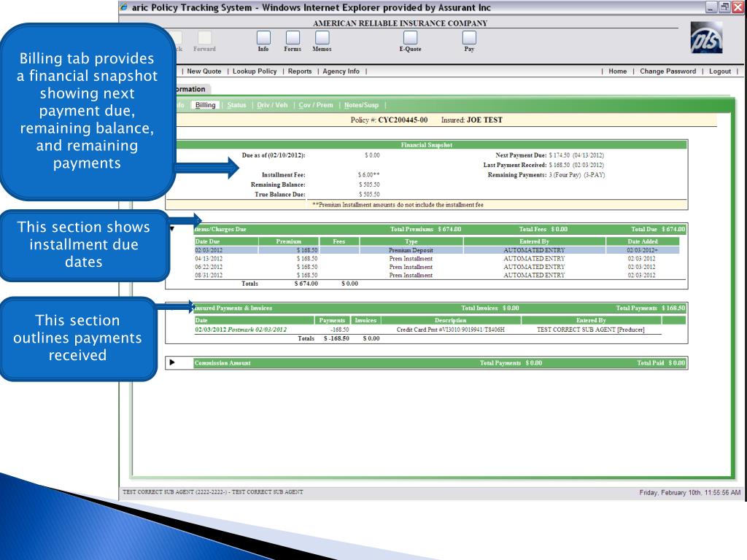Go to the Home link
Viewport: 747px width, 560px height.
pyautogui.click(x=617, y=71)
